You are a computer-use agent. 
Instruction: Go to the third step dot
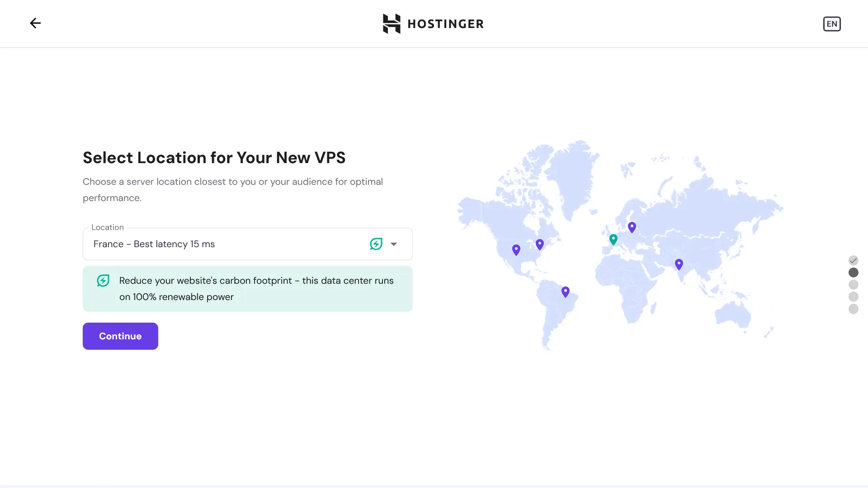coord(853,285)
